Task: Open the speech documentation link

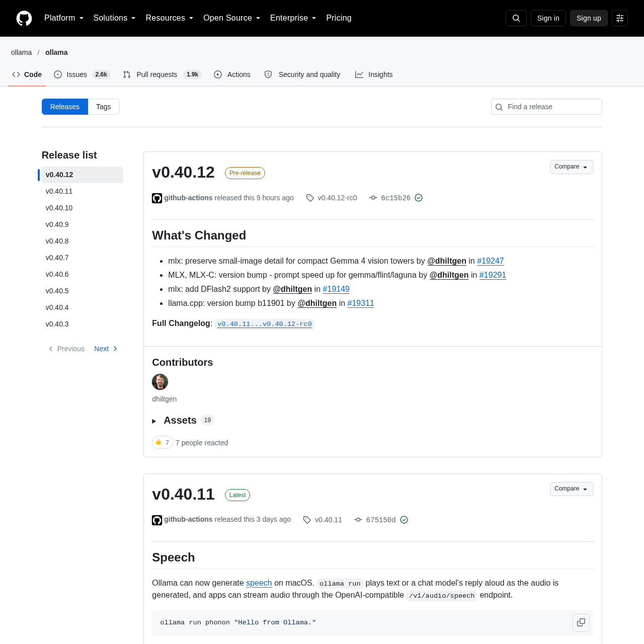Action: tap(259, 583)
